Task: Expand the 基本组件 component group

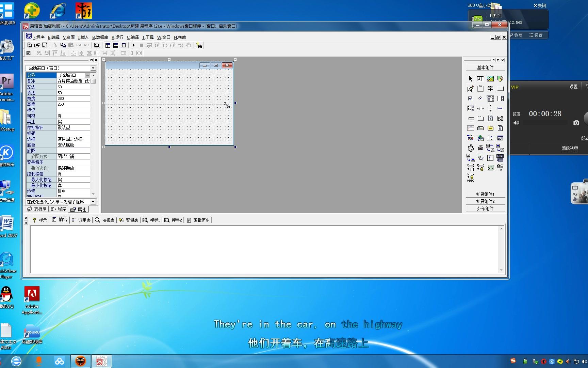Action: click(485, 67)
